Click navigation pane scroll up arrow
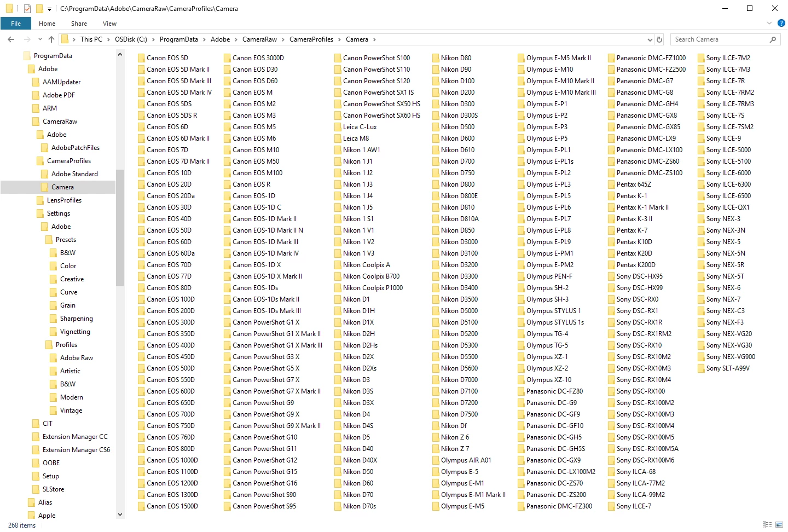This screenshot has width=788, height=532. click(120, 55)
